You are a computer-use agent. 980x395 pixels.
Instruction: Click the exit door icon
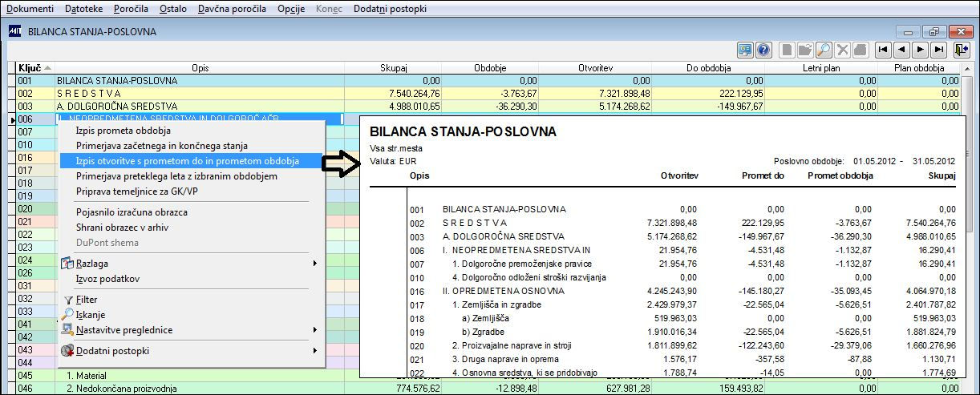coord(961,50)
